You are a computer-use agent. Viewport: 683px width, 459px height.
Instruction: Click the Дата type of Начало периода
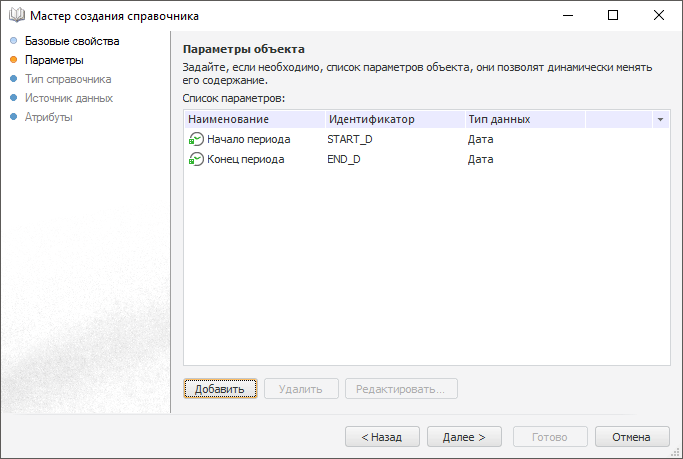481,139
